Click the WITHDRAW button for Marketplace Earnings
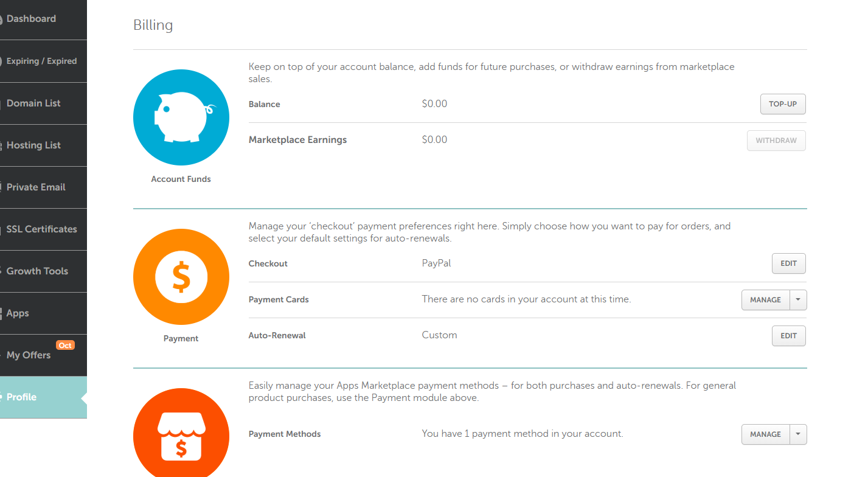This screenshot has width=868, height=477. tap(776, 141)
